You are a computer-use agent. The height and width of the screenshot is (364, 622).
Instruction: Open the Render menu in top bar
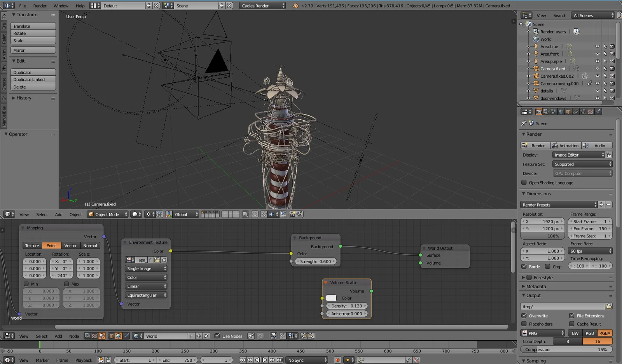click(x=40, y=5)
